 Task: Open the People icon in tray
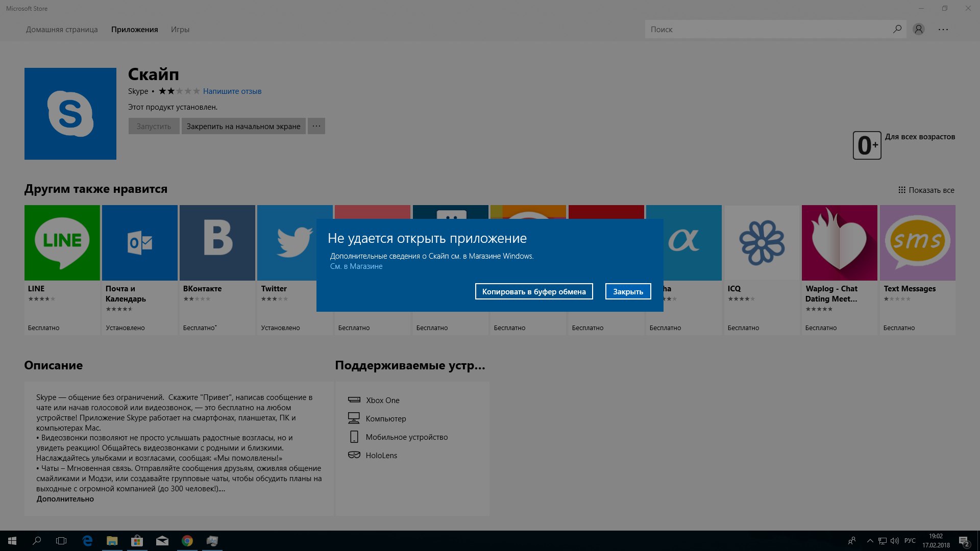tap(852, 541)
